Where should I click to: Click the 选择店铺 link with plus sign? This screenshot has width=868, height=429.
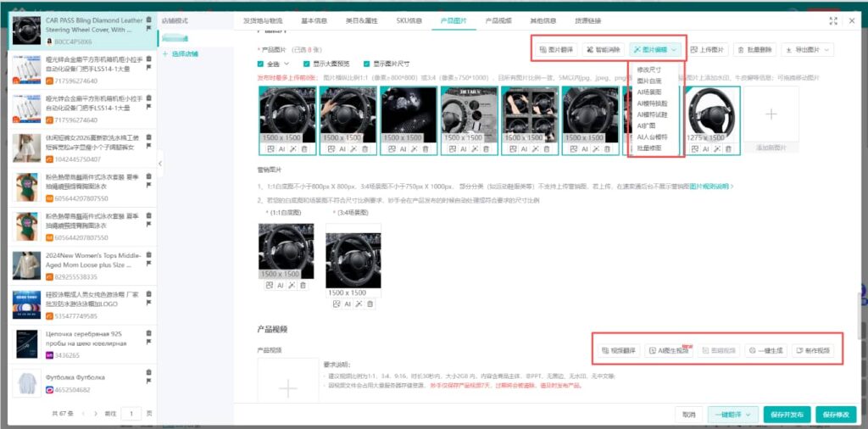(x=181, y=53)
